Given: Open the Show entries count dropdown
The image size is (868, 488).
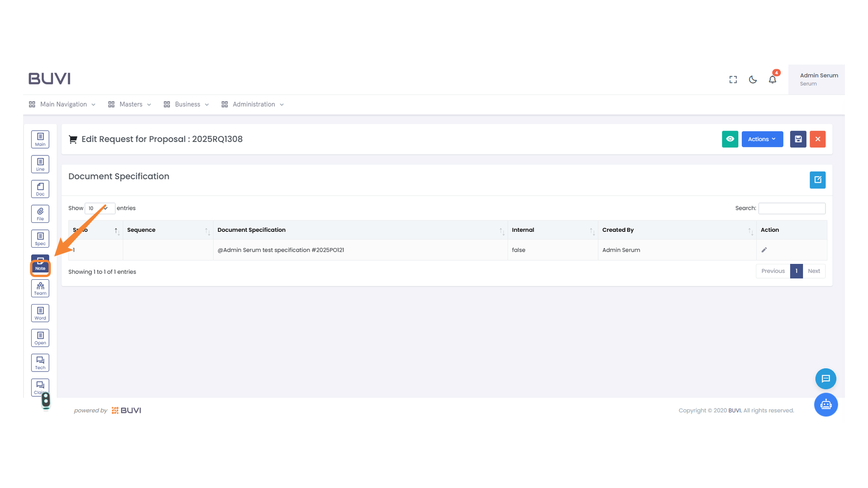Looking at the screenshot, I should pyautogui.click(x=99, y=208).
